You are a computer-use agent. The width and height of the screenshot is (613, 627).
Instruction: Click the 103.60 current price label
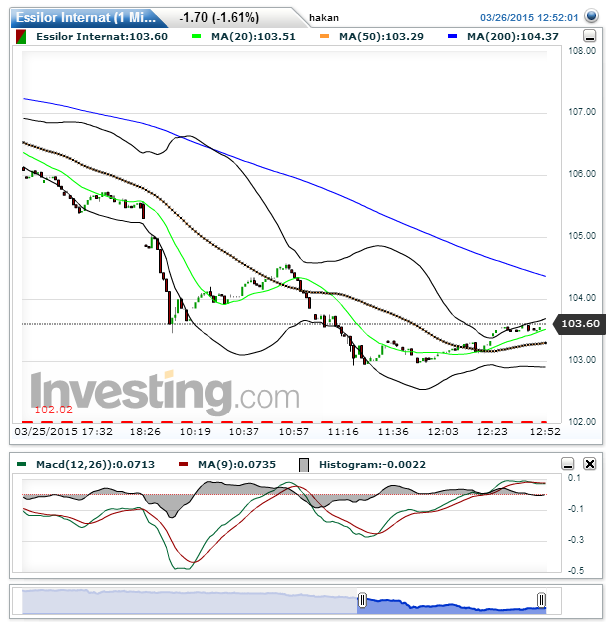[580, 323]
